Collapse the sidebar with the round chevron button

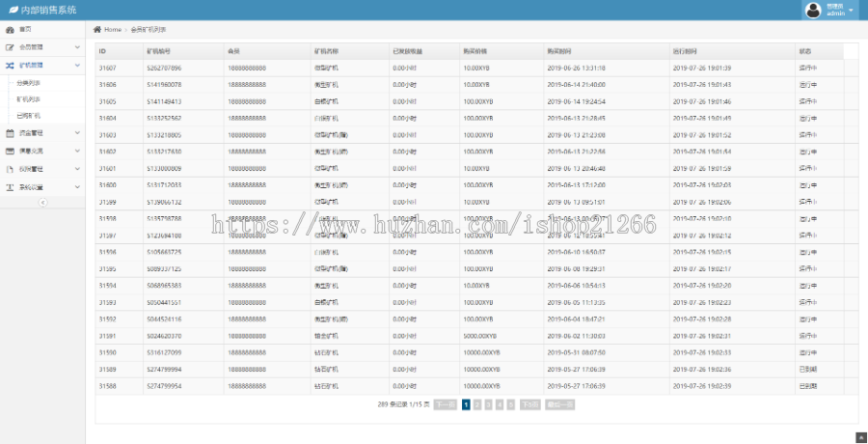pos(42,203)
